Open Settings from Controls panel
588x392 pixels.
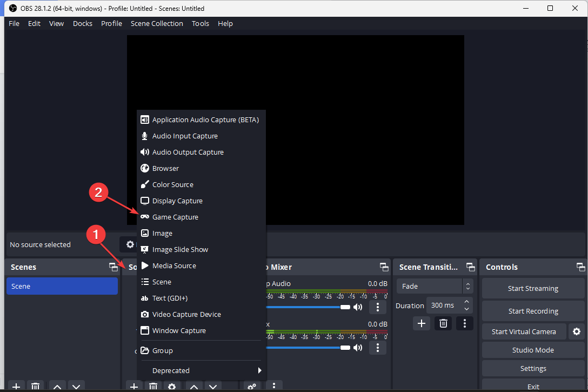pos(533,368)
